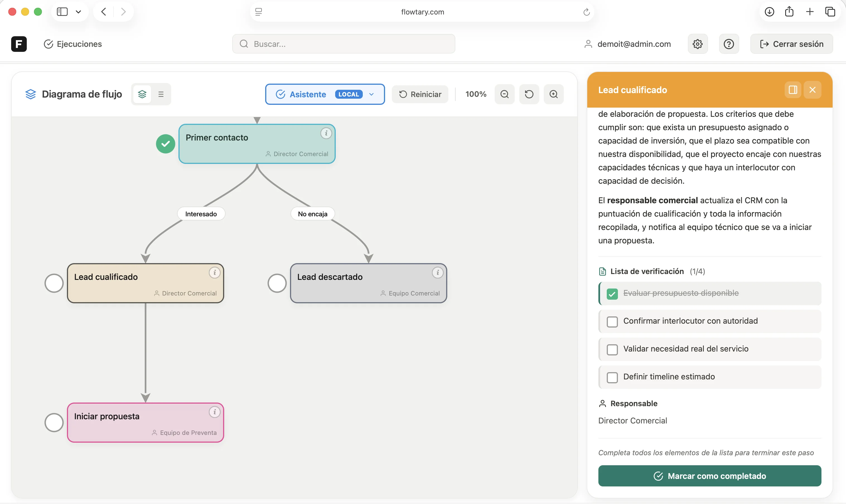
Task: Open Safari sidebar options chevron
Action: pyautogui.click(x=78, y=12)
